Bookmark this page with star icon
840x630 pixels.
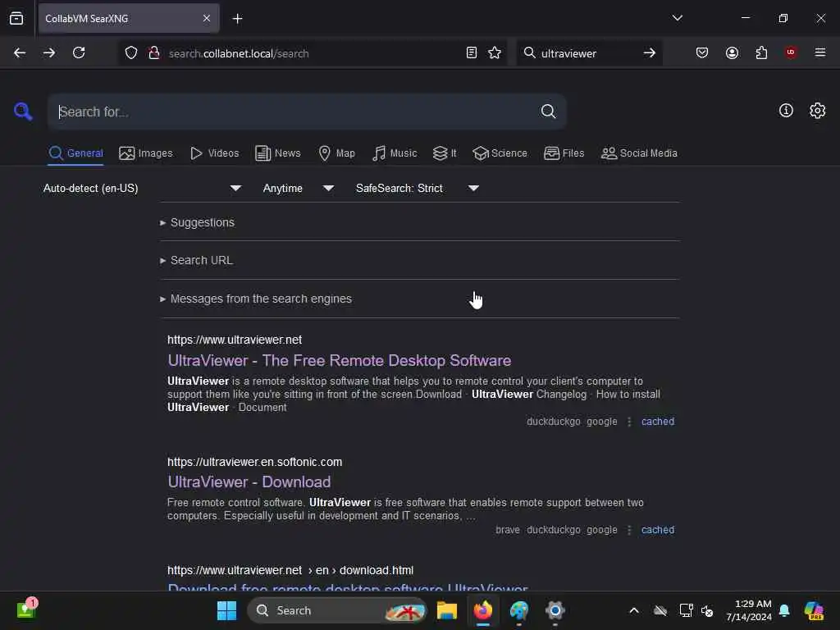(x=495, y=52)
